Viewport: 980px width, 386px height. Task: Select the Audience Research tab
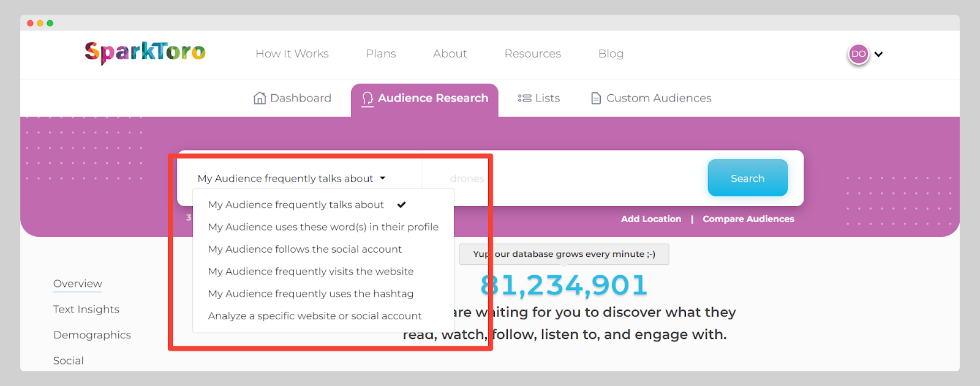424,99
